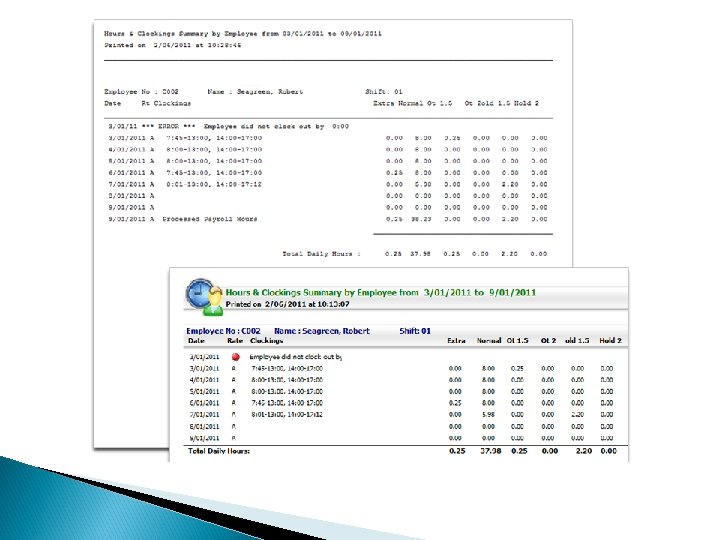Image resolution: width=720 pixels, height=540 pixels.
Task: Click 'Printed on 2/06/2011 at 10:13:07' line
Action: click(287, 304)
